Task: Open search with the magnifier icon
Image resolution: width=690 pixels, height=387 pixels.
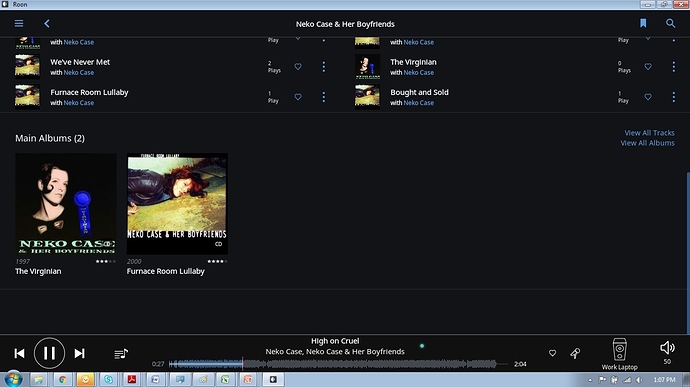Action: click(x=670, y=23)
